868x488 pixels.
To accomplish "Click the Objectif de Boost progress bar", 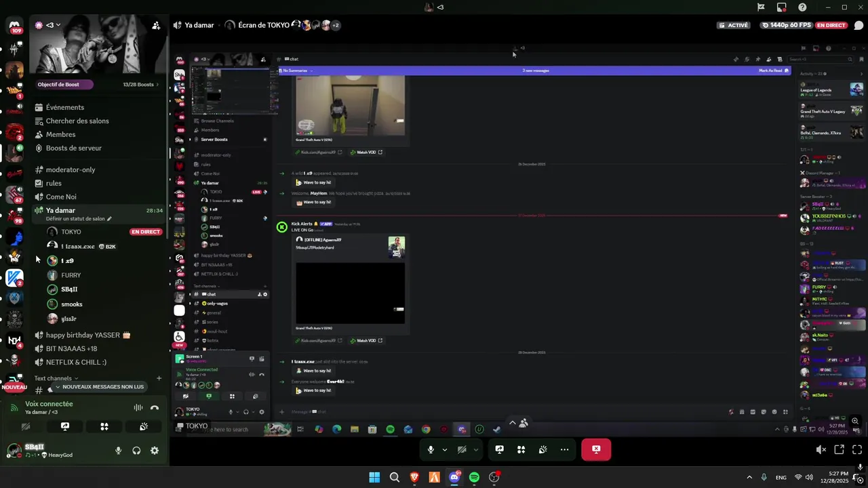I will pos(65,85).
